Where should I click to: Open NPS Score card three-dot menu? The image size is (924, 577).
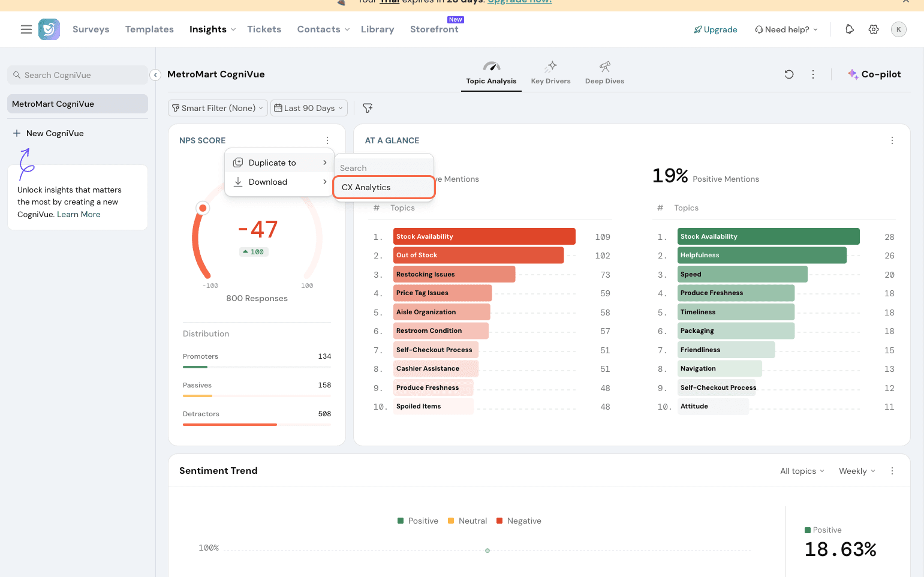[x=327, y=140]
